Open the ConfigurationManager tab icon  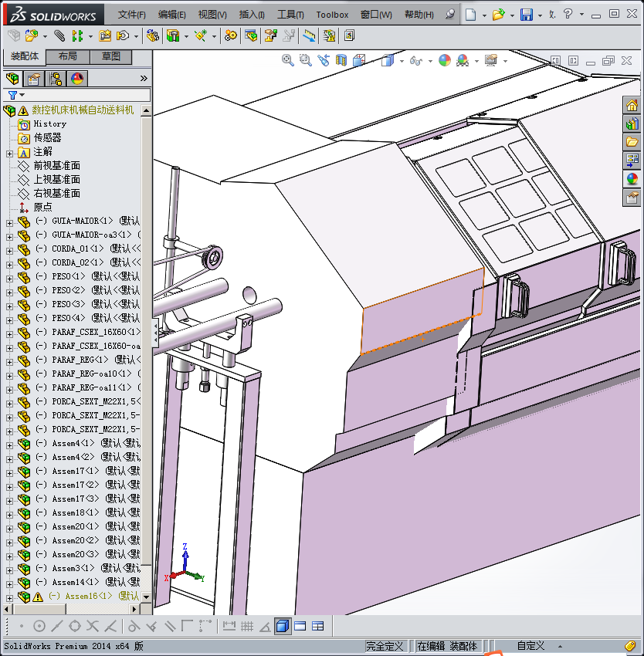point(56,78)
